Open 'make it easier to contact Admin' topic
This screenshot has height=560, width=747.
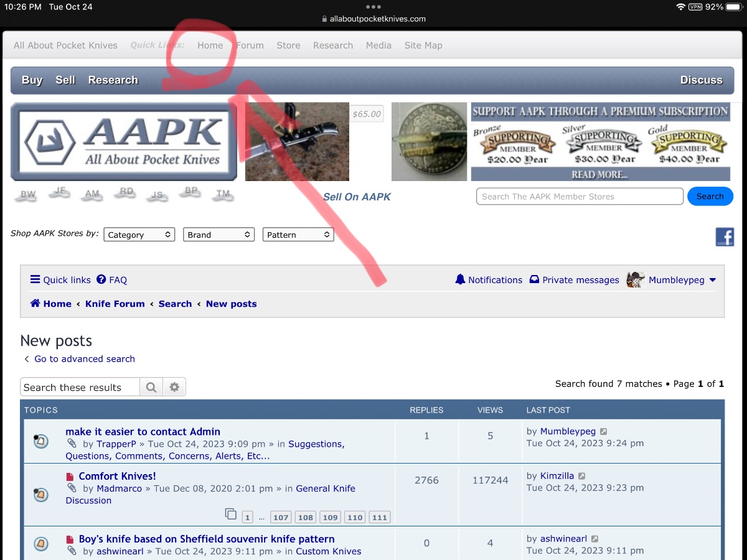(143, 431)
